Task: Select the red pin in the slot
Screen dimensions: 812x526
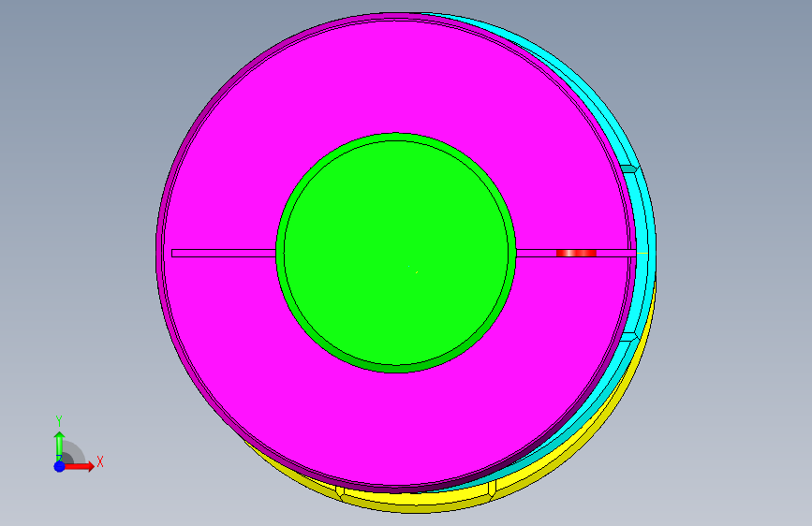Action: pos(576,253)
